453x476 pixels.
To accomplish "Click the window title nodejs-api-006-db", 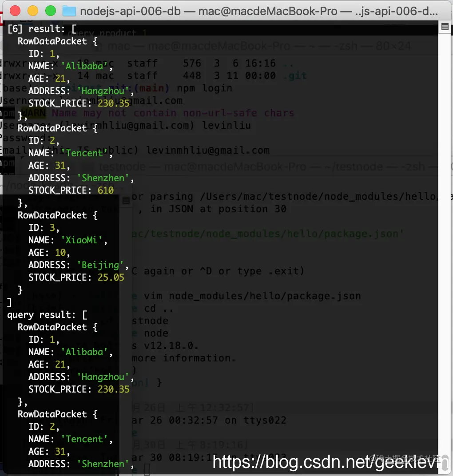I will click(130, 11).
